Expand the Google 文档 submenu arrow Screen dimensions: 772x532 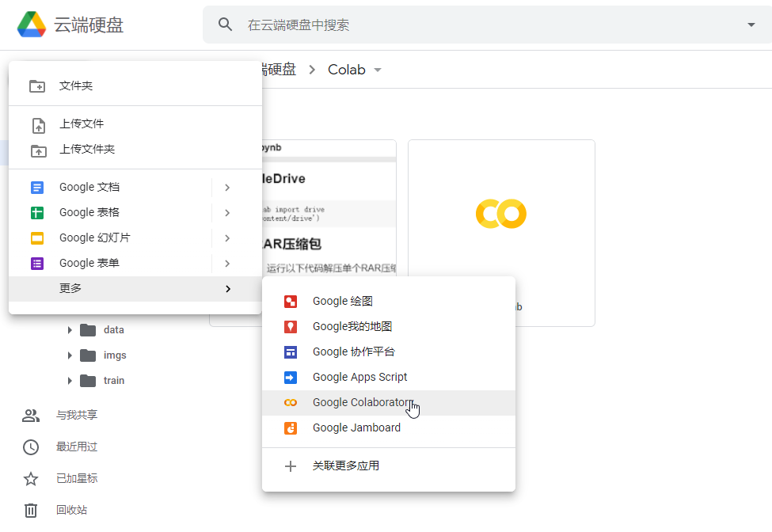[227, 188]
